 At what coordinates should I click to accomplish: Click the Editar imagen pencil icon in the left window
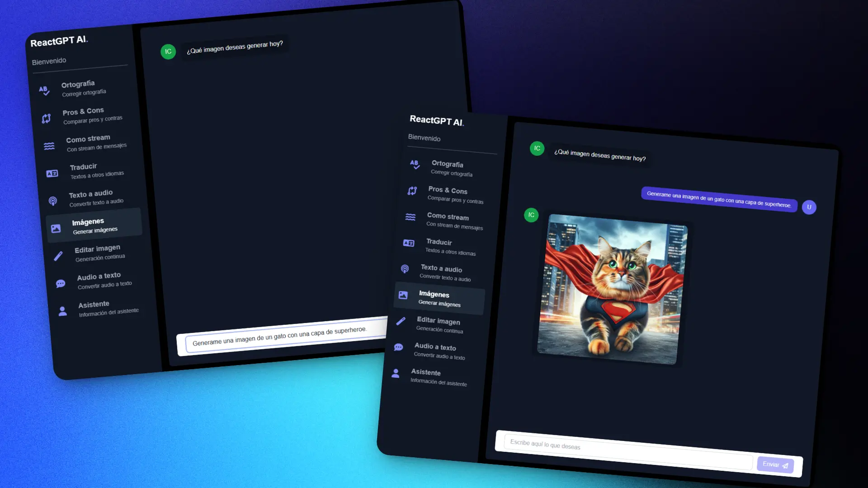coord(58,256)
